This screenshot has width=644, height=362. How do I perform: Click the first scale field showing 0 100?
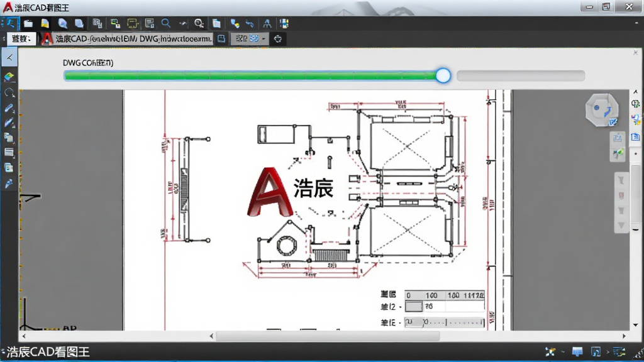pyautogui.click(x=445, y=295)
